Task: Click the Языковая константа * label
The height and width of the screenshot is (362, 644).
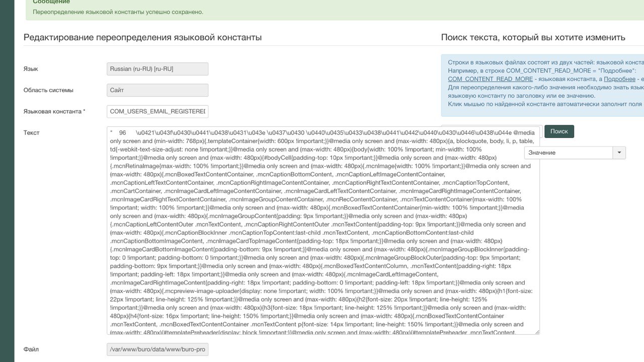Action: [x=54, y=111]
